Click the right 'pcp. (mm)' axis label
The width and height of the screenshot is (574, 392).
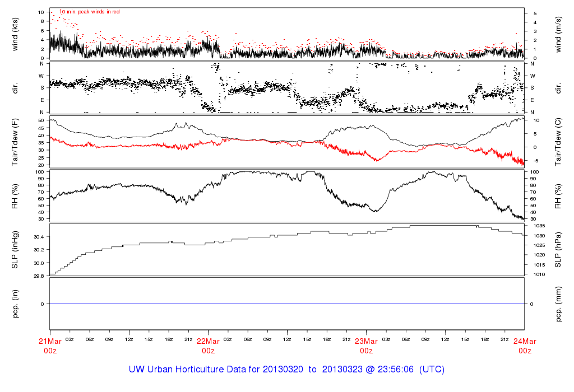[x=558, y=304]
